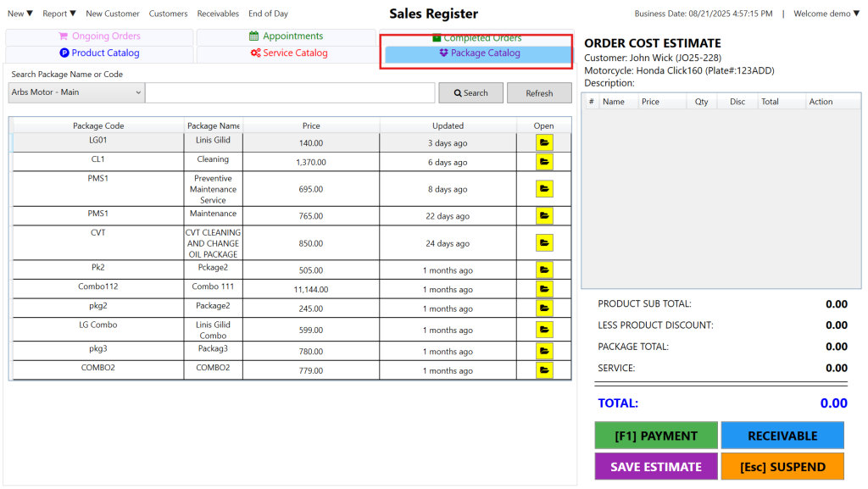Focus the package name search field

(290, 93)
